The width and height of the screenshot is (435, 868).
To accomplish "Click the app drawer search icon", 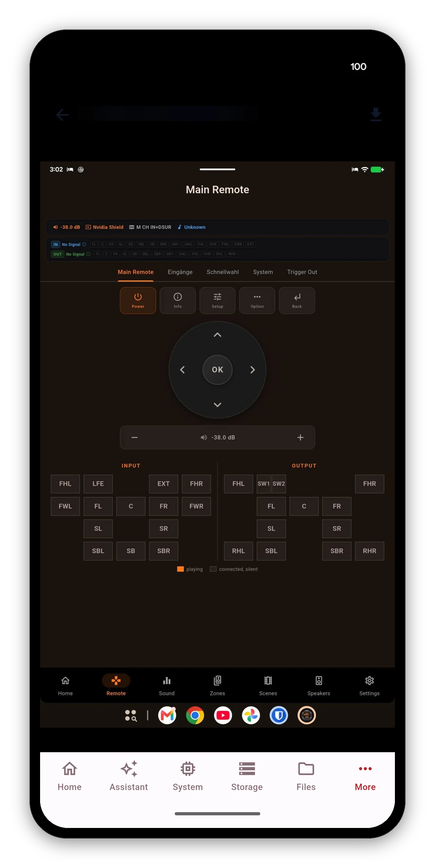I will (131, 715).
